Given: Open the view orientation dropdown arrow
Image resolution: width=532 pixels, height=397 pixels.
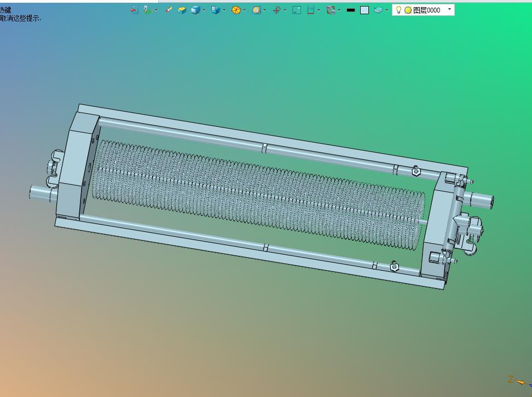Looking at the screenshot, I should coord(224,10).
